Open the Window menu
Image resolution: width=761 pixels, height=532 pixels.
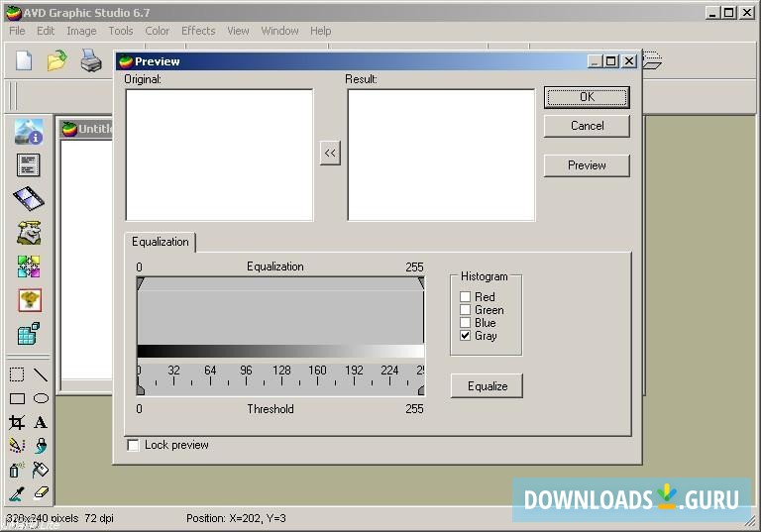coord(280,31)
